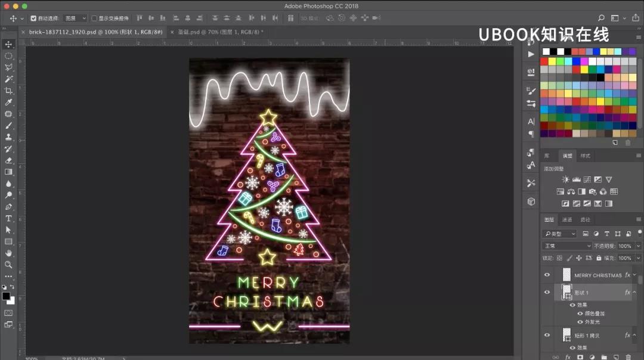
Task: Close the 圣诞.psd document tab
Action: (172, 32)
